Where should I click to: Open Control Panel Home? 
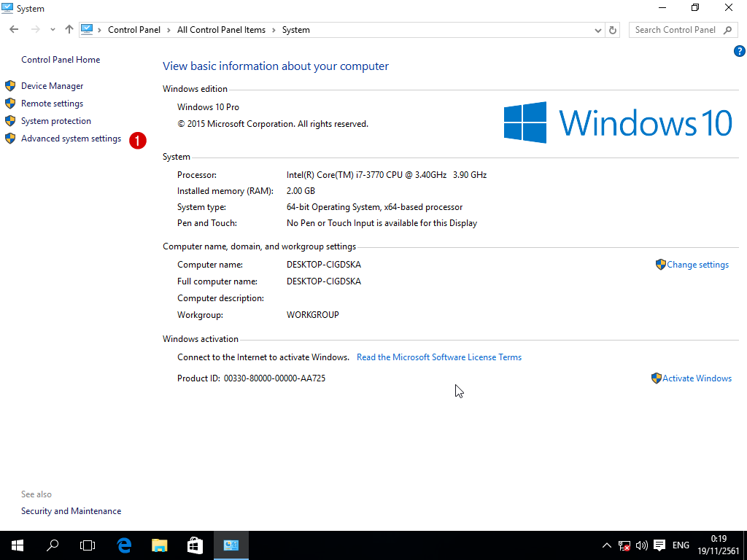coord(61,60)
